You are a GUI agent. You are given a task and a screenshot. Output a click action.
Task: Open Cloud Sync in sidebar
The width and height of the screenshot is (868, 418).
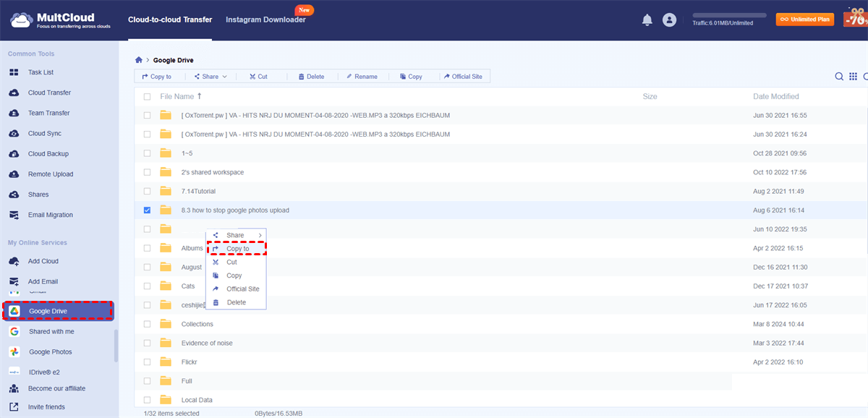click(x=44, y=134)
